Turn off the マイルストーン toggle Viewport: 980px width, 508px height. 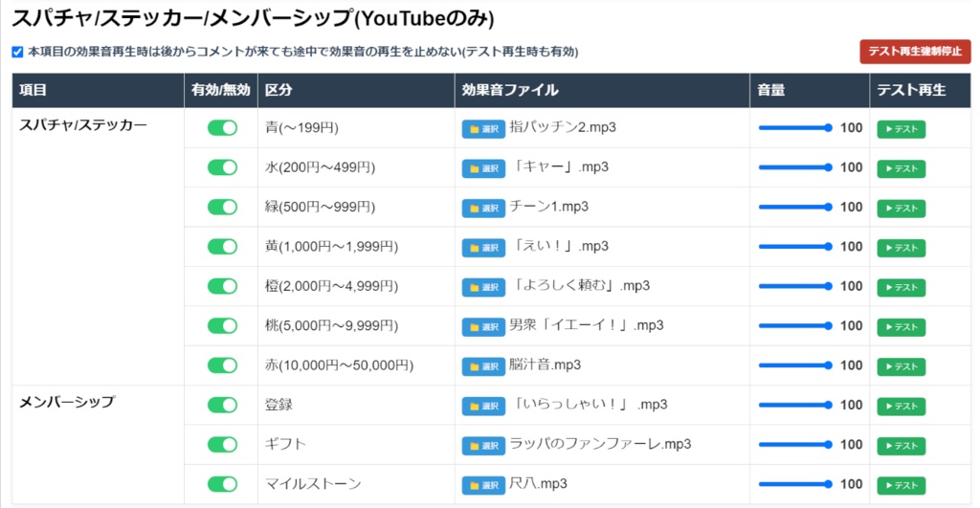pos(222,484)
